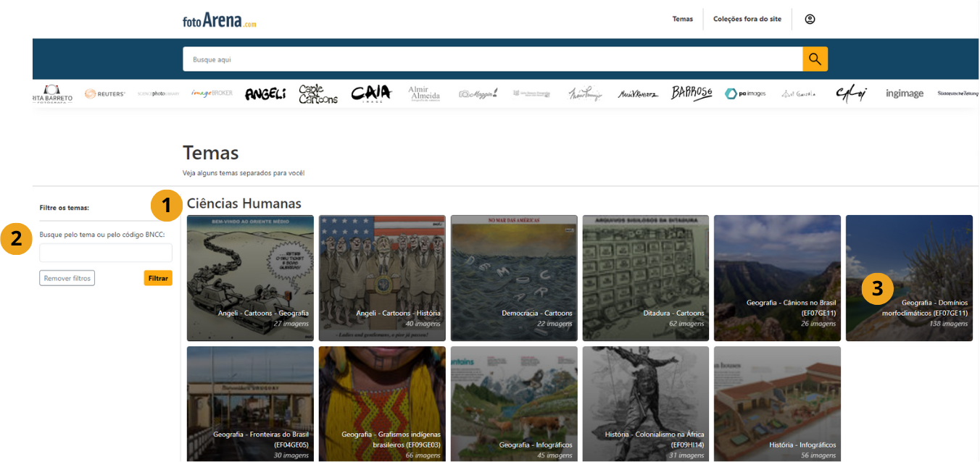Focus the BNCC theme filter input field
Viewport: 980px width, 462px height.
pyautogui.click(x=106, y=253)
